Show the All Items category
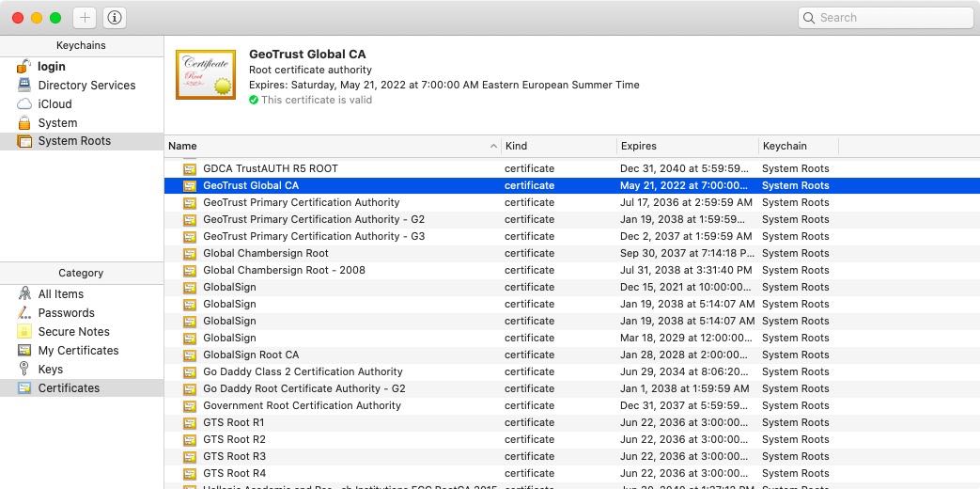The width and height of the screenshot is (980, 489). (82, 294)
